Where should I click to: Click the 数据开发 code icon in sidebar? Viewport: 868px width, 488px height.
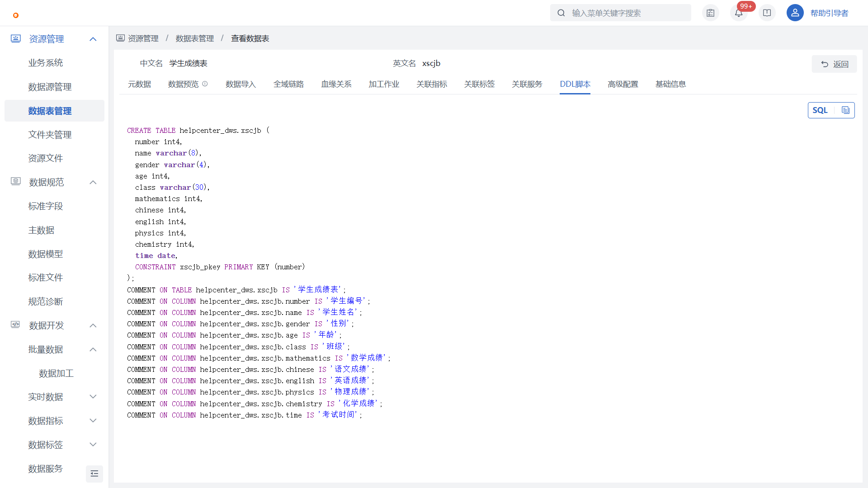click(16, 325)
